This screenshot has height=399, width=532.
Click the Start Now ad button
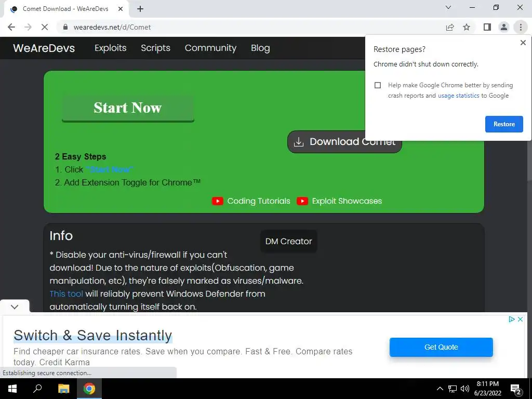click(x=128, y=108)
